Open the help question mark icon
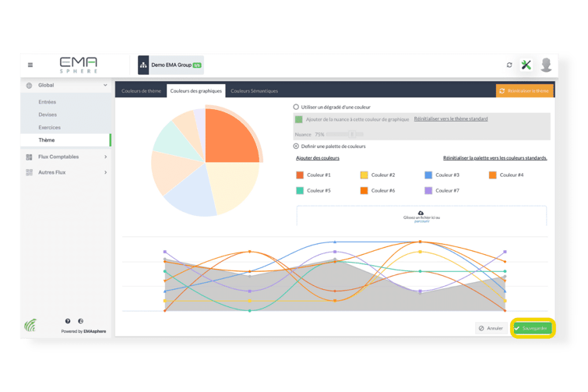 tap(68, 321)
